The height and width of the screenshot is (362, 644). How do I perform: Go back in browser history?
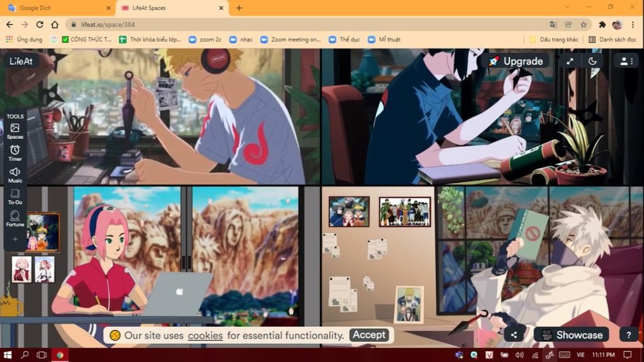[x=9, y=25]
